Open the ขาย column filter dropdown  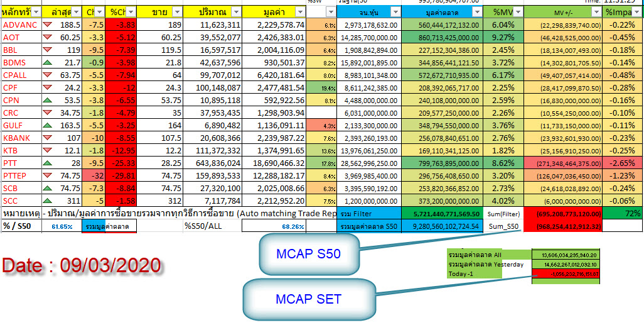[177, 12]
